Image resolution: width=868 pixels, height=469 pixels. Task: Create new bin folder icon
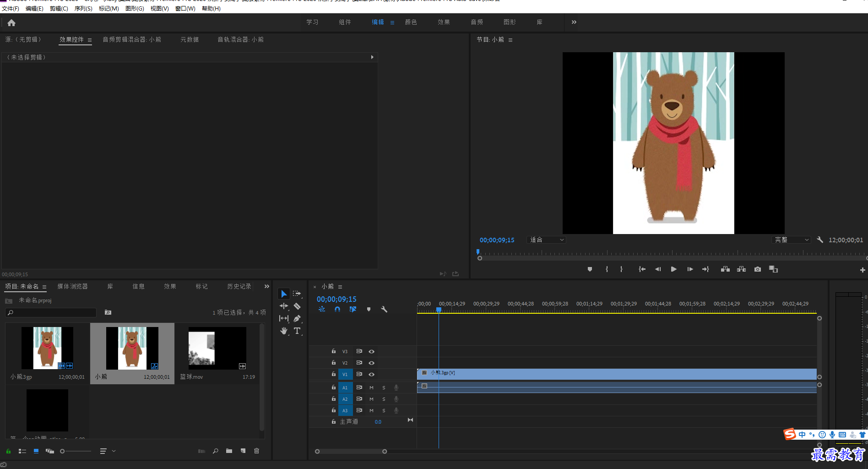(x=229, y=451)
